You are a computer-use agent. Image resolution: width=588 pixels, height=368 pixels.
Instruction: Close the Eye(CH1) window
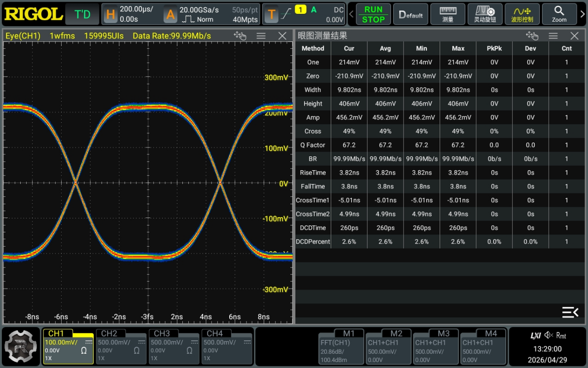click(x=282, y=36)
